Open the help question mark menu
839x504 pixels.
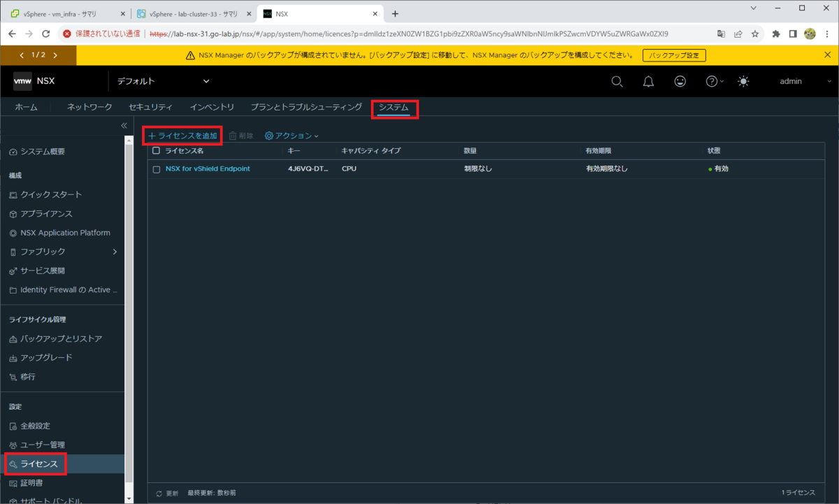tap(714, 81)
